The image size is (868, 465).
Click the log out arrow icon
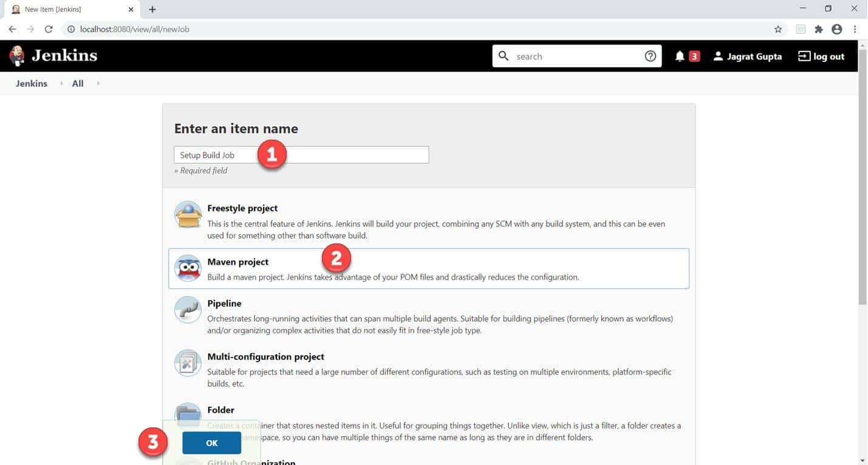[x=804, y=56]
